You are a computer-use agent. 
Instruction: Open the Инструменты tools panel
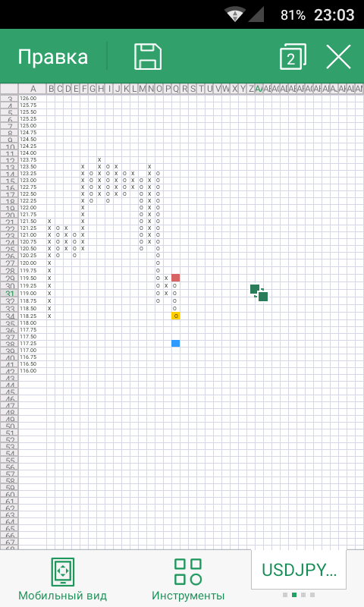pyautogui.click(x=188, y=580)
